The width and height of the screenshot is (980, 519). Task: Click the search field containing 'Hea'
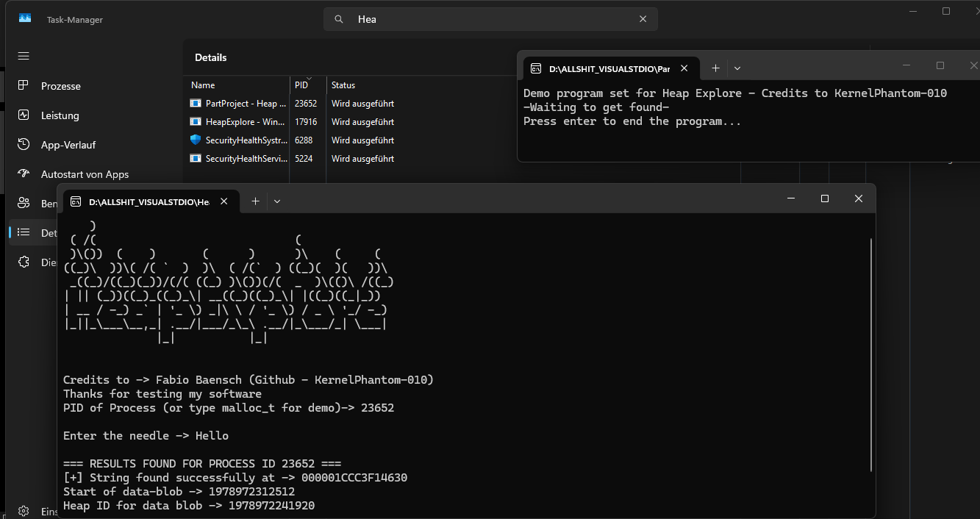click(x=490, y=19)
